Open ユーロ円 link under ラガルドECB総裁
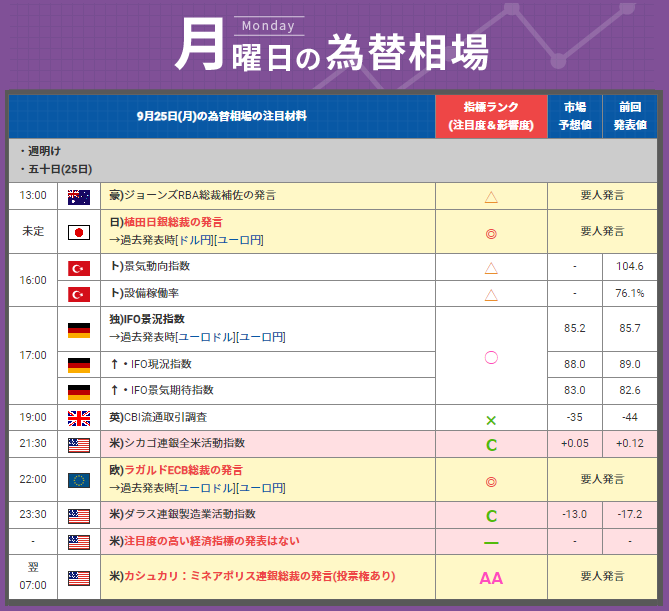Image resolution: width=669 pixels, height=611 pixels. click(x=261, y=488)
